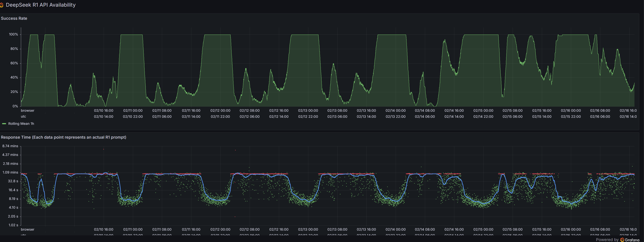The height and width of the screenshot is (242, 644).
Task: Click the 8.19 s axis label
Action: pos(13,199)
